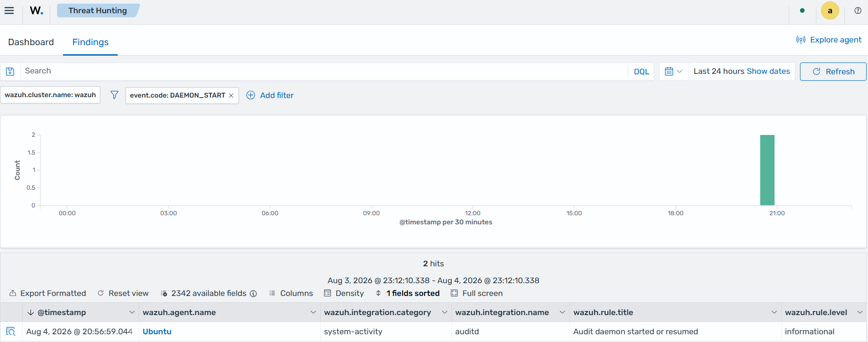Image resolution: width=868 pixels, height=342 pixels.
Task: Click the Wazuh logo home link
Action: [x=37, y=10]
